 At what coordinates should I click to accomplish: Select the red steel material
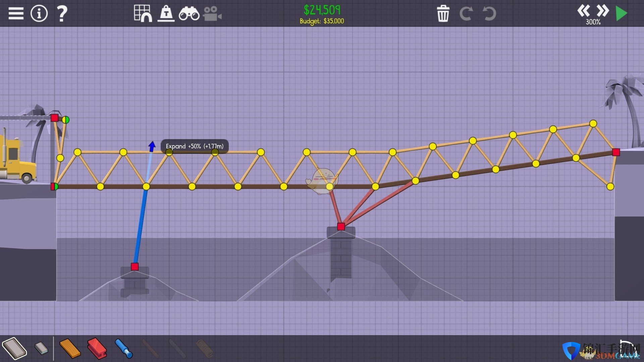(x=97, y=349)
